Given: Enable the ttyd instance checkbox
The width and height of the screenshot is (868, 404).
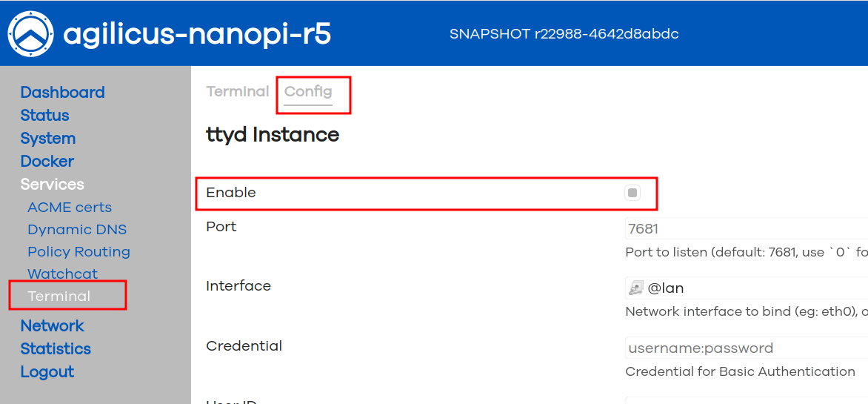Looking at the screenshot, I should click(x=632, y=193).
